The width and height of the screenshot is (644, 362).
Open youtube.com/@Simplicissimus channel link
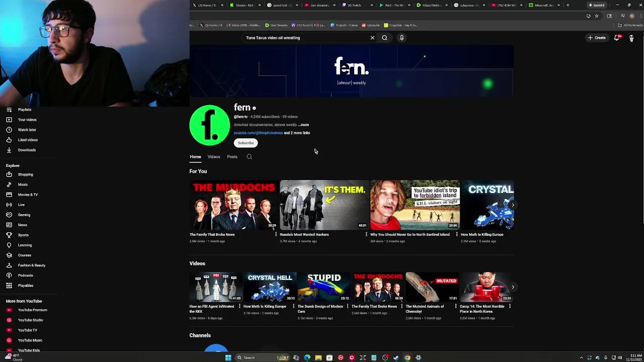258,133
